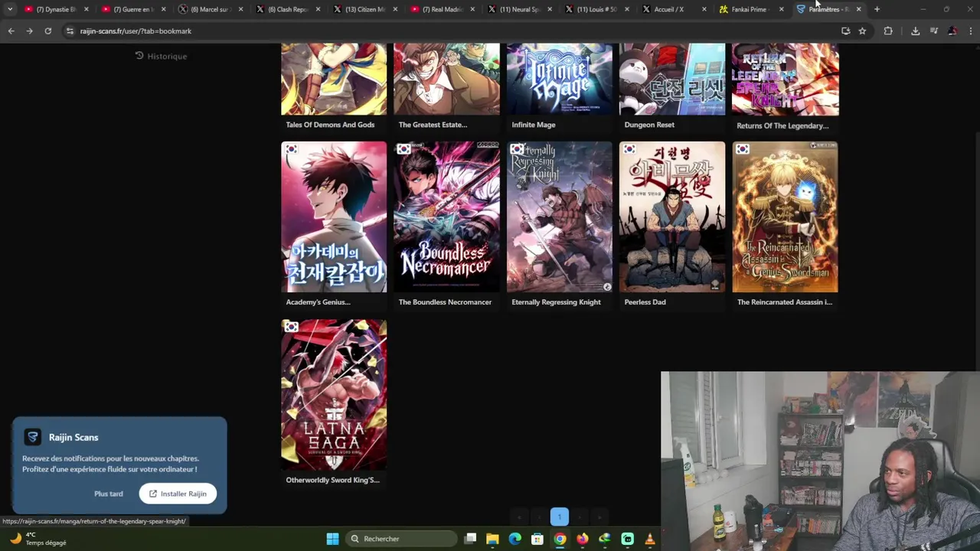Click Korean flag badge on Reincarnated Assassin
Screen dimensions: 980x551
pos(742,149)
